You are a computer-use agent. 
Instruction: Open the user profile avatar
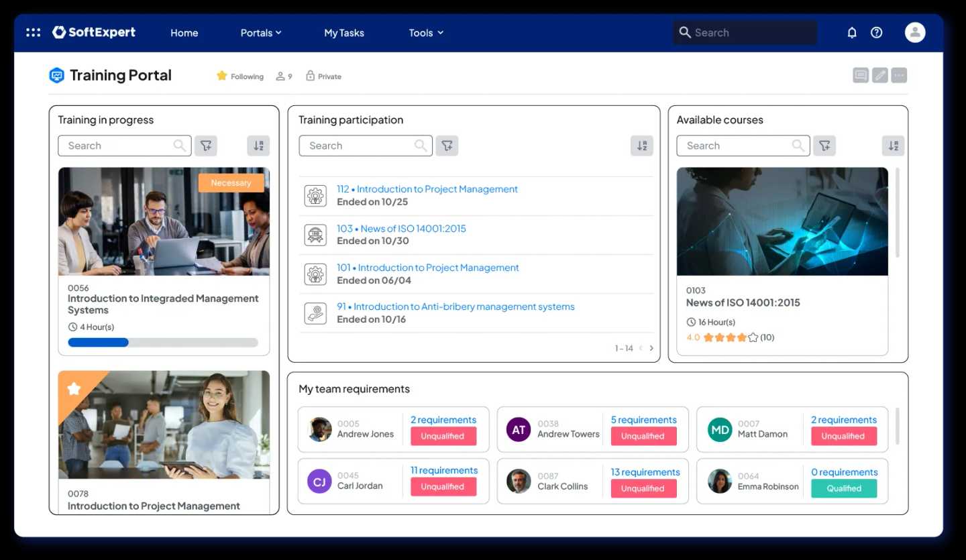tap(914, 32)
